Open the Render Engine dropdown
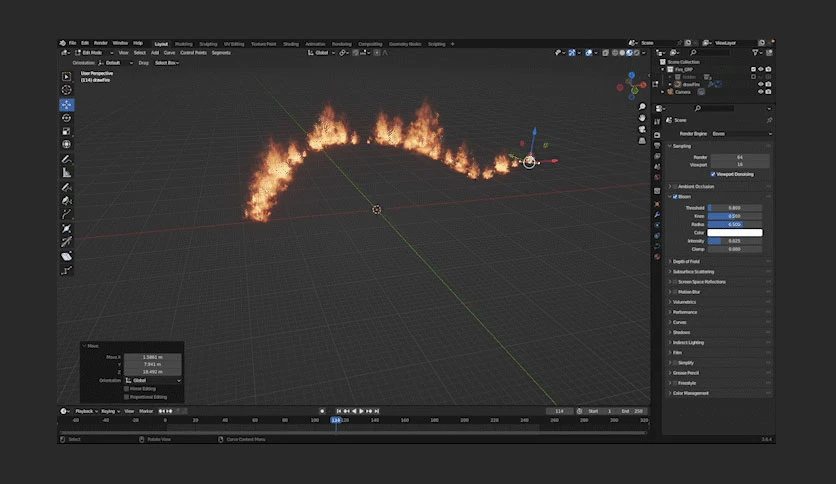Screen dimensions: 836x484 [x=742, y=134]
